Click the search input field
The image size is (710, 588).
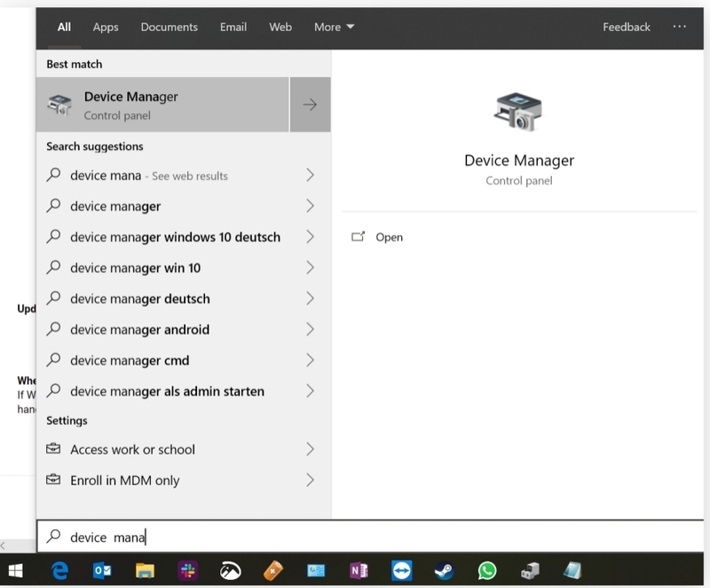370,537
